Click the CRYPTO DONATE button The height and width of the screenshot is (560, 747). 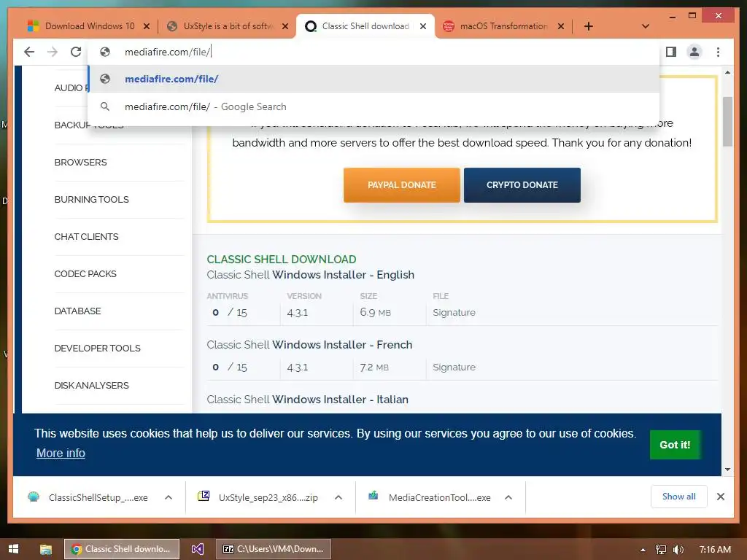pyautogui.click(x=522, y=184)
